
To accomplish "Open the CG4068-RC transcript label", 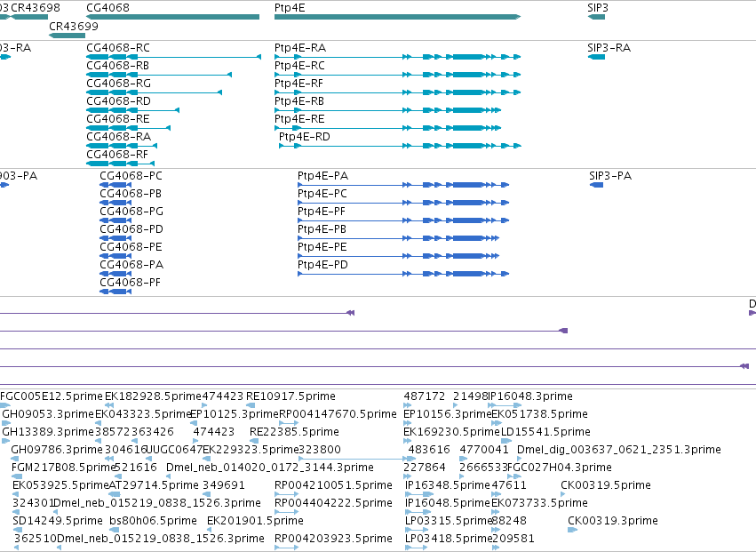I will [117, 48].
